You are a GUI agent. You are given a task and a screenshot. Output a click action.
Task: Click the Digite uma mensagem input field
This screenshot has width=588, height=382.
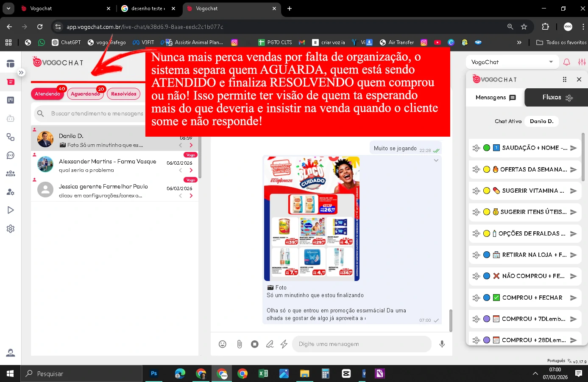point(362,344)
